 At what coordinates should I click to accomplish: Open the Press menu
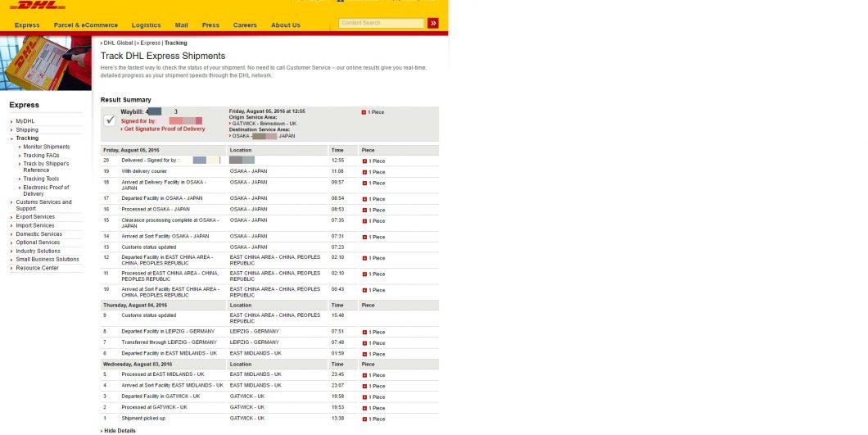click(210, 25)
